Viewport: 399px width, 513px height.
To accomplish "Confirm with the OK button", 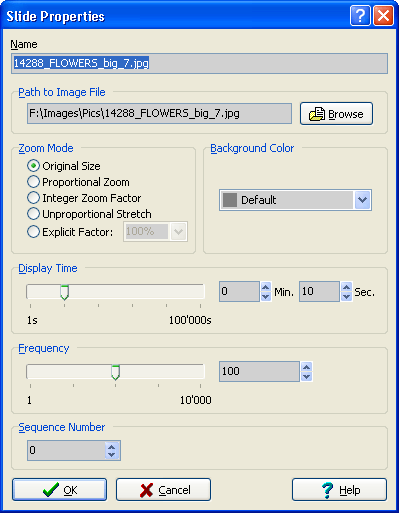I will [x=60, y=490].
